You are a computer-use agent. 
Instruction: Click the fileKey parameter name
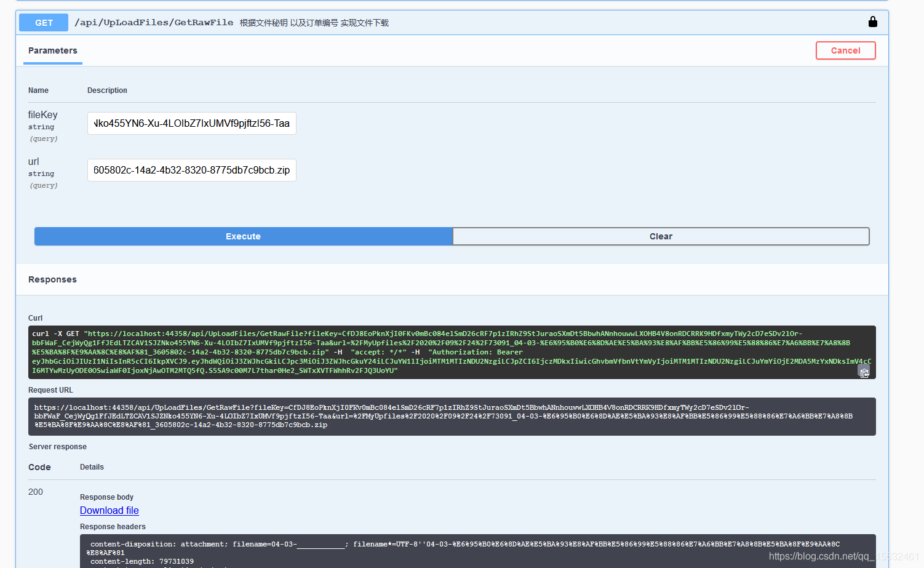click(x=42, y=114)
